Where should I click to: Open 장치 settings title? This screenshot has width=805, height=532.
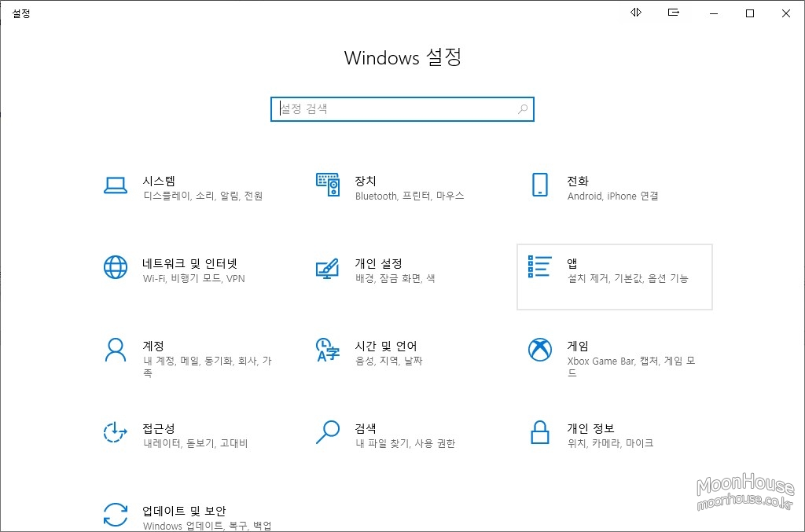click(366, 181)
